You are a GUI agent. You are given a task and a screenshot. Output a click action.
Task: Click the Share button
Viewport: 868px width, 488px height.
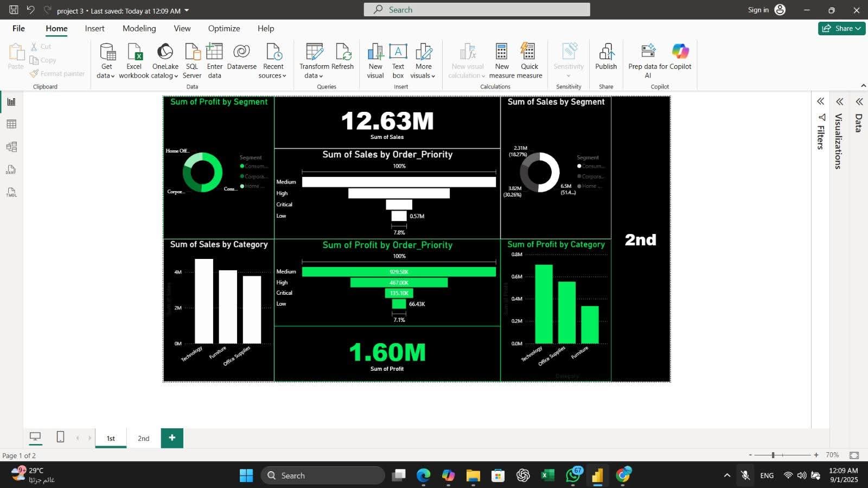click(x=841, y=28)
